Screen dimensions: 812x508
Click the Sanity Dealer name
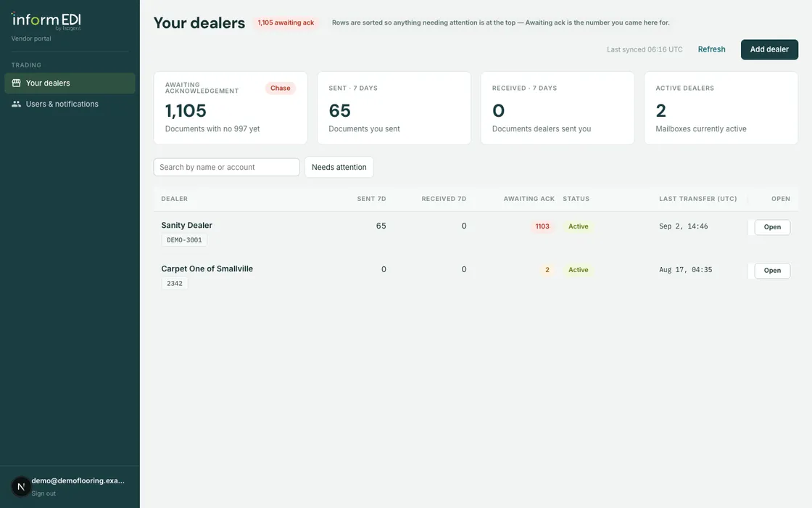coord(186,225)
